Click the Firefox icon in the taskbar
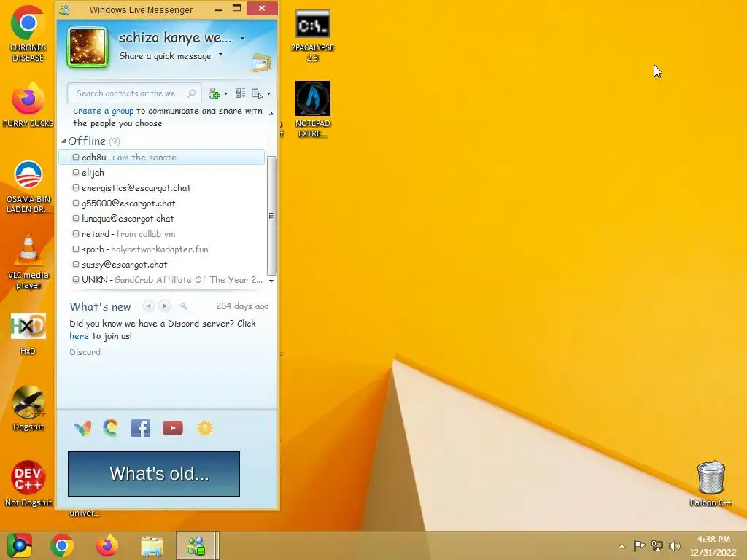Screen dimensions: 747x560 coord(107,545)
